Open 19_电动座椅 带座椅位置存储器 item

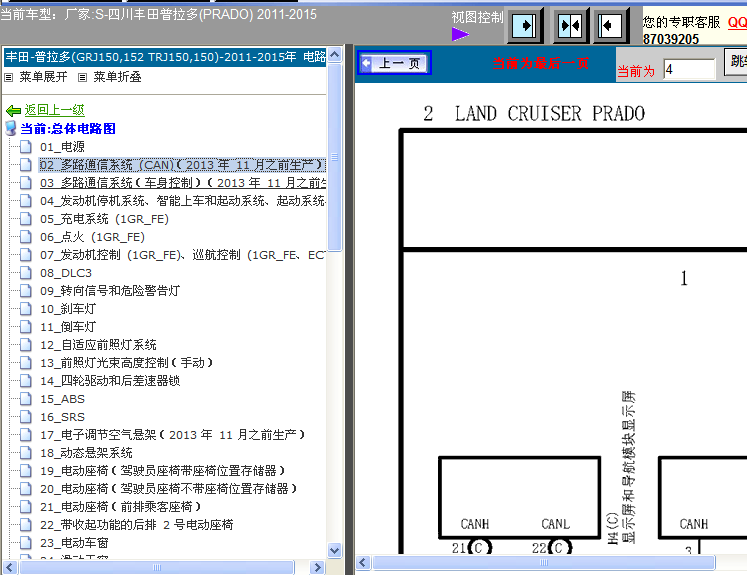pos(162,471)
